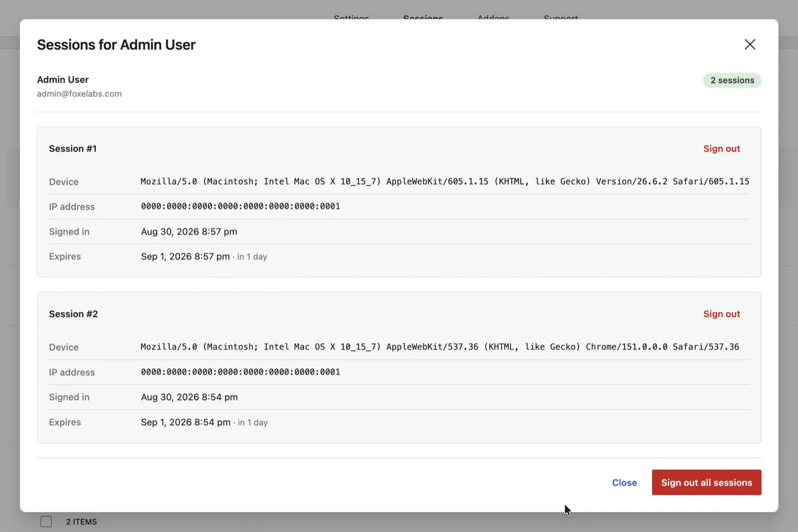Click the 2 sessions badge
The width and height of the screenshot is (798, 532).
[732, 80]
